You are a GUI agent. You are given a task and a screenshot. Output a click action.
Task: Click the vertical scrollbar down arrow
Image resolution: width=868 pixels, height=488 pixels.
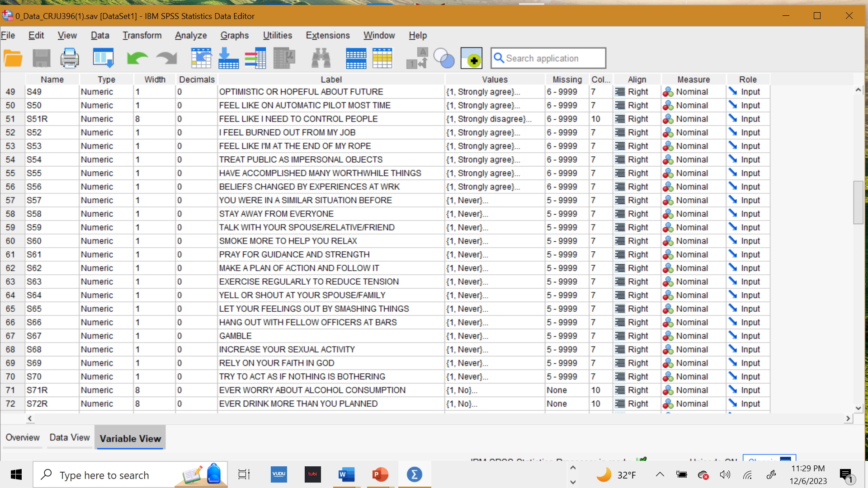[x=858, y=408]
